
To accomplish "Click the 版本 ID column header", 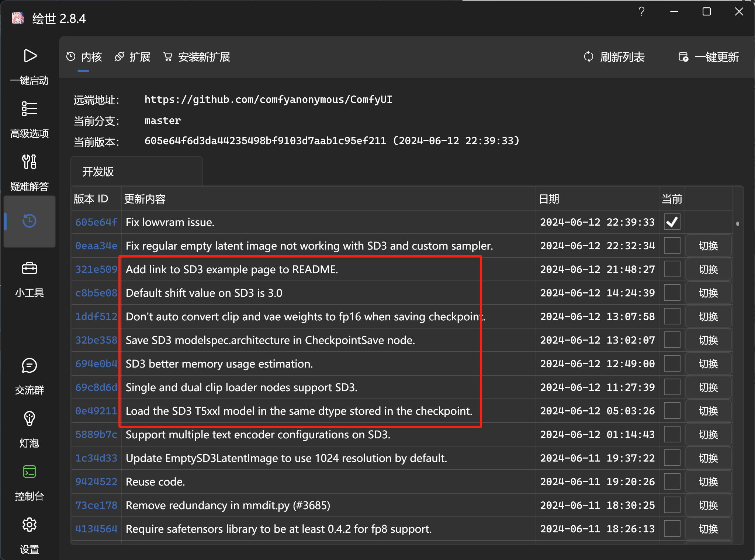I will 96,199.
